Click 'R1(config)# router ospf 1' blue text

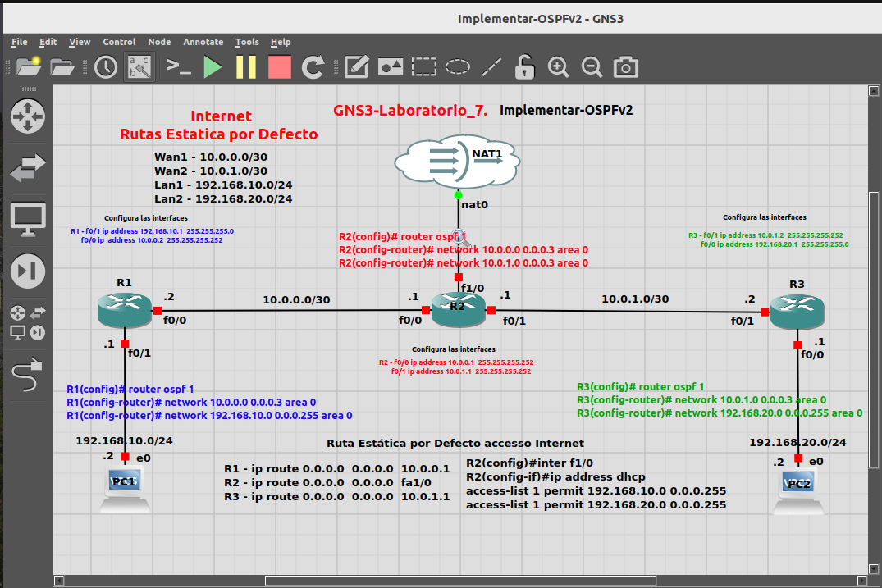(x=130, y=389)
